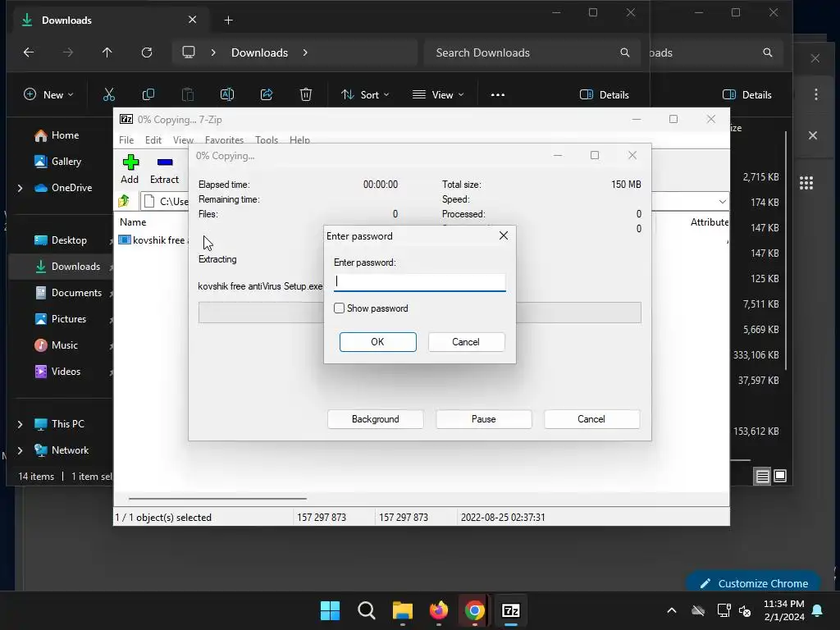Click Explorer Back arrow

pos(29,52)
